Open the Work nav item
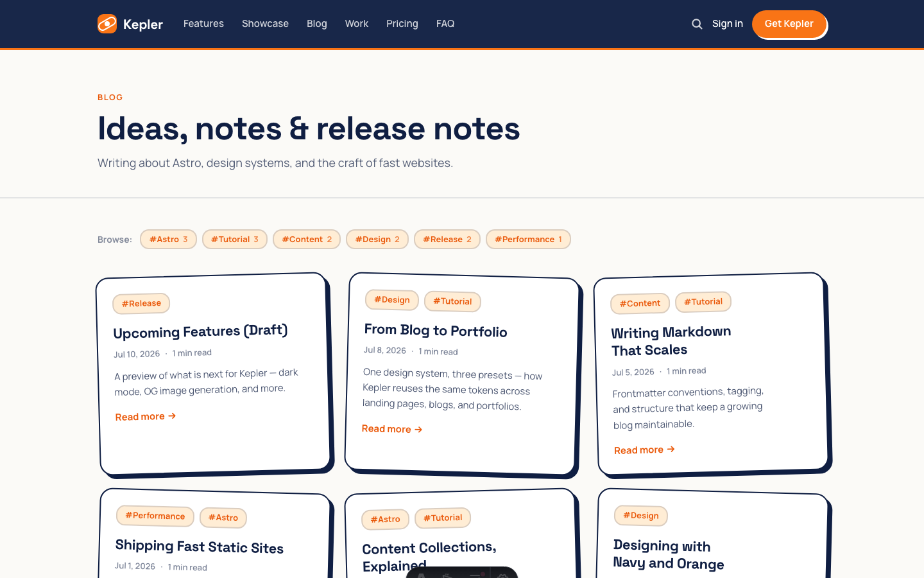 [357, 24]
